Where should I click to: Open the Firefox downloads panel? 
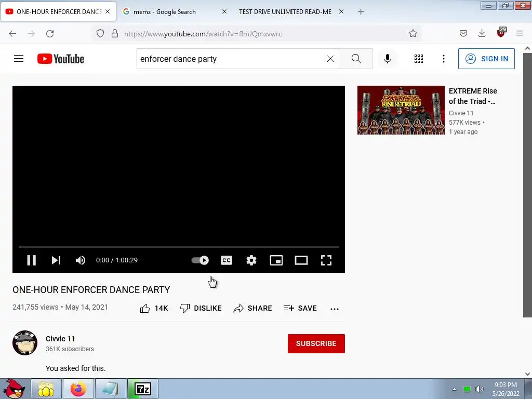click(x=482, y=33)
